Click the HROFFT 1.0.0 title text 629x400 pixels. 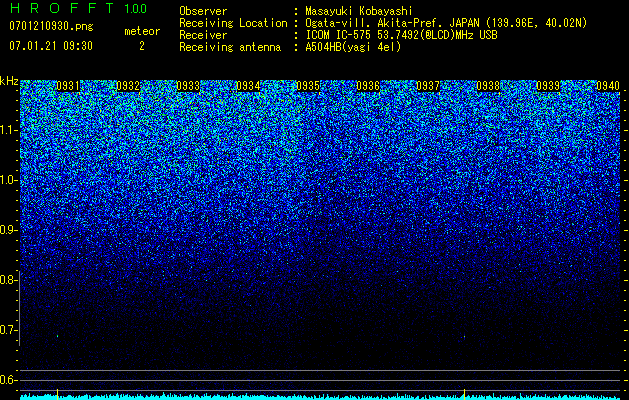tap(78, 8)
